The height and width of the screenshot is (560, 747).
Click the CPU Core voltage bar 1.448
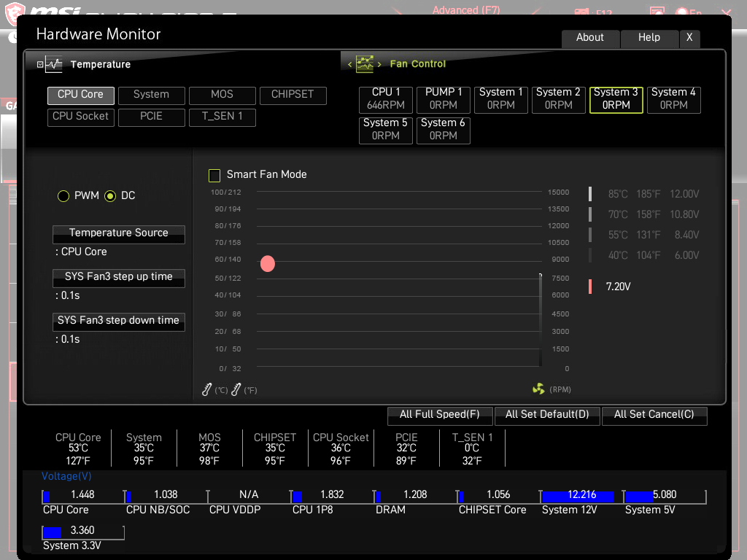tap(83, 497)
